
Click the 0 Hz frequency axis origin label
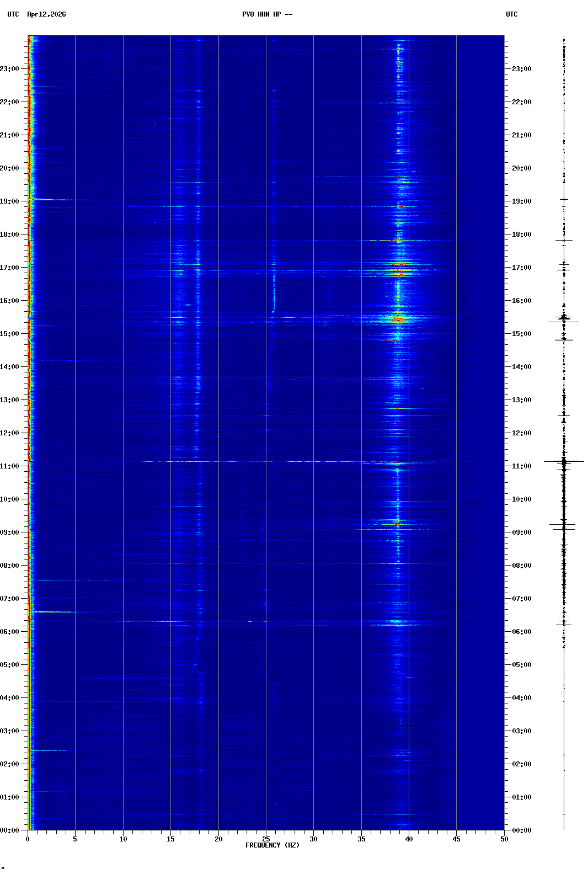pos(28,839)
